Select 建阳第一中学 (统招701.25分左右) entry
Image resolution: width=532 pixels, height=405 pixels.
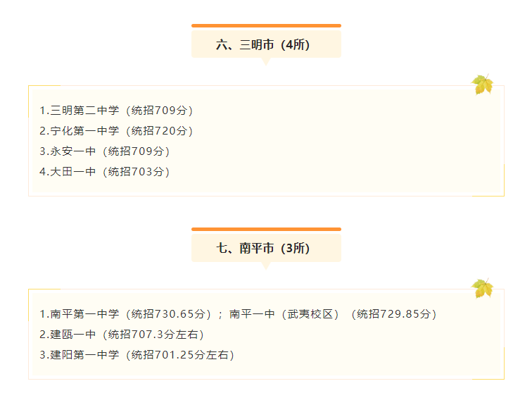coord(137,355)
